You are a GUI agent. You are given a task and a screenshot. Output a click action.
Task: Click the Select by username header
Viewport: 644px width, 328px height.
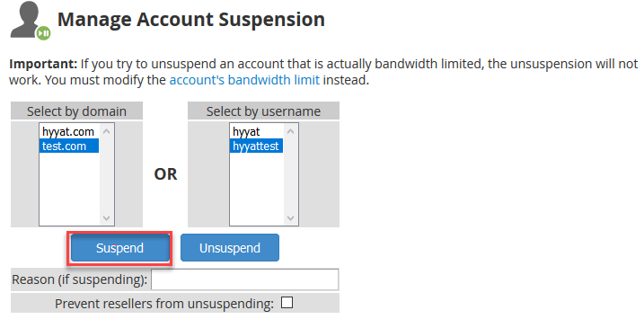coord(264,111)
